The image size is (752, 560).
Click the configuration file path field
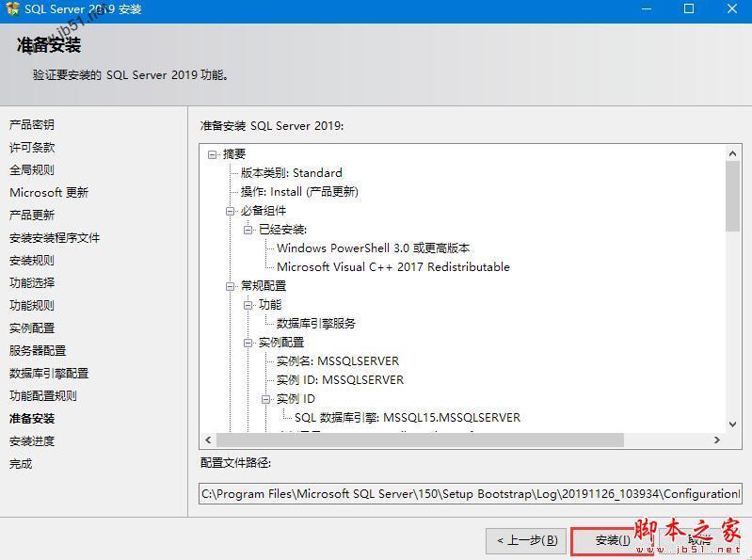(470, 494)
